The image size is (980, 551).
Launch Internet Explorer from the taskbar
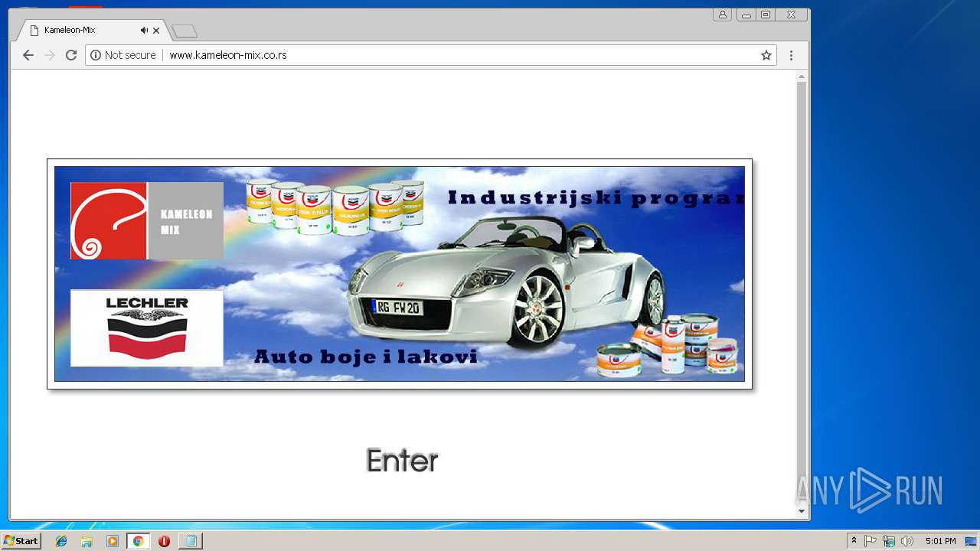click(61, 541)
